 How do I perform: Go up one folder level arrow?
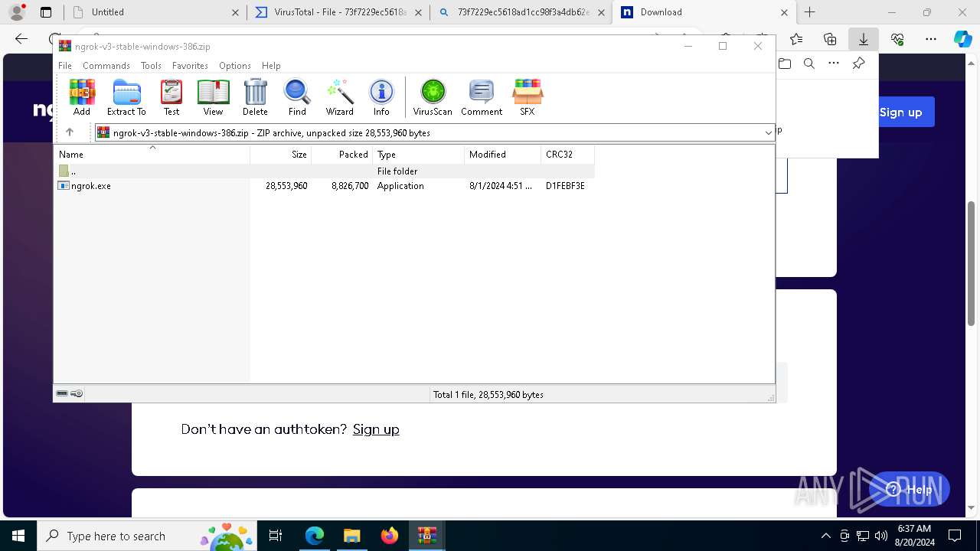click(70, 132)
